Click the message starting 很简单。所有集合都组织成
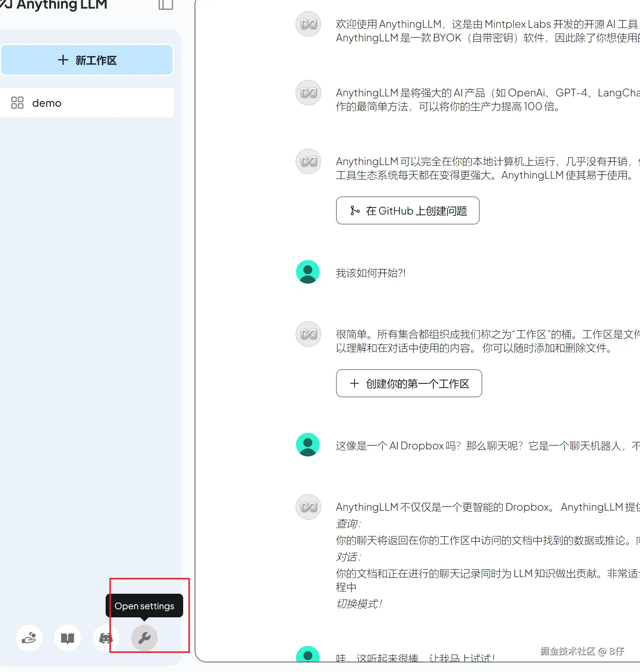The height and width of the screenshot is (672, 640). [488, 341]
